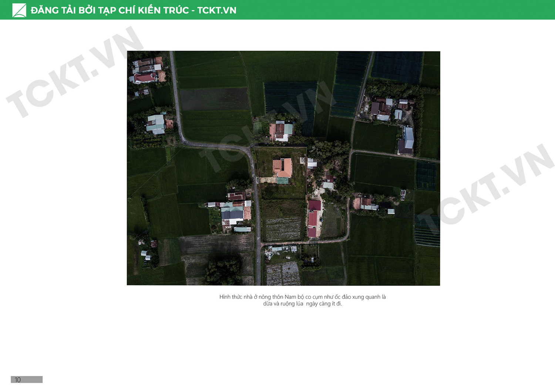
Task: Click the red-roofed house with white trim
Action: [145, 78]
